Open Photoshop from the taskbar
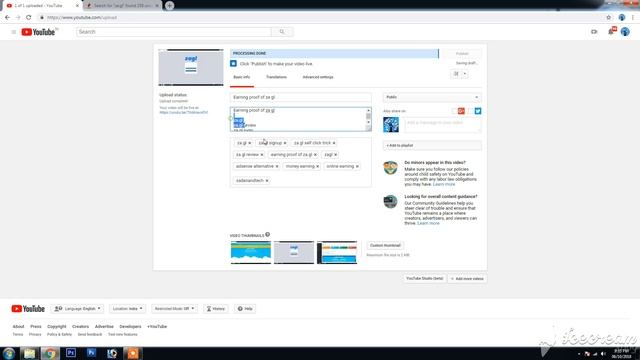 click(71, 353)
